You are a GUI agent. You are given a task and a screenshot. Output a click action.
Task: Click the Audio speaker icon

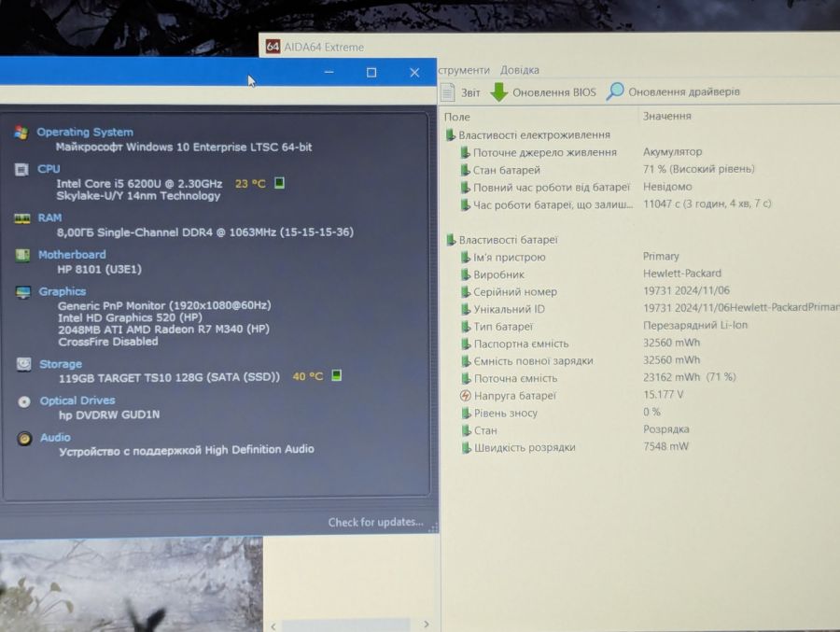click(24, 439)
